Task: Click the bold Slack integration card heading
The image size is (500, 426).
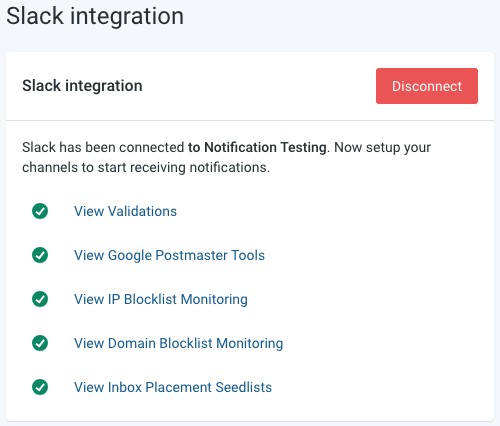Action: [82, 86]
